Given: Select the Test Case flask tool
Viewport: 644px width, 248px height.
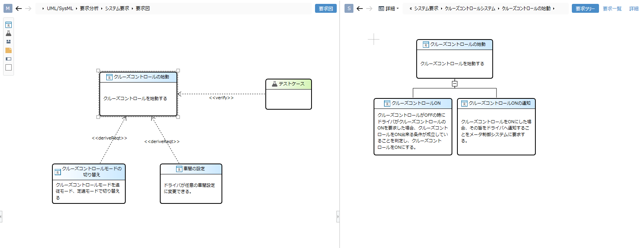Looking at the screenshot, I should click(x=9, y=33).
